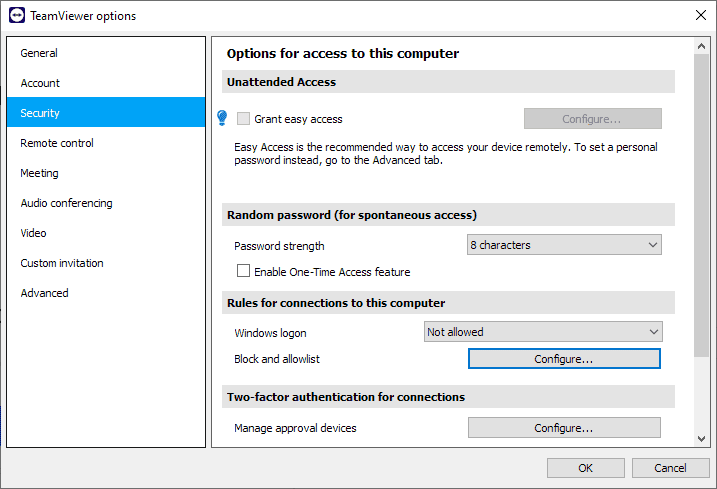Open the Password strength dropdown
Screen dimensions: 717x489
[564, 245]
